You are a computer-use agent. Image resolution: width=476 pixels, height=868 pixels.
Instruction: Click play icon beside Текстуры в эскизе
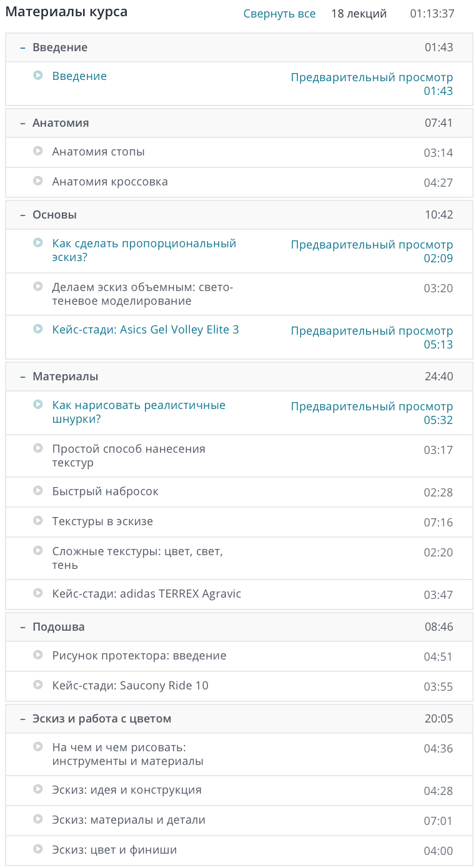tap(38, 521)
